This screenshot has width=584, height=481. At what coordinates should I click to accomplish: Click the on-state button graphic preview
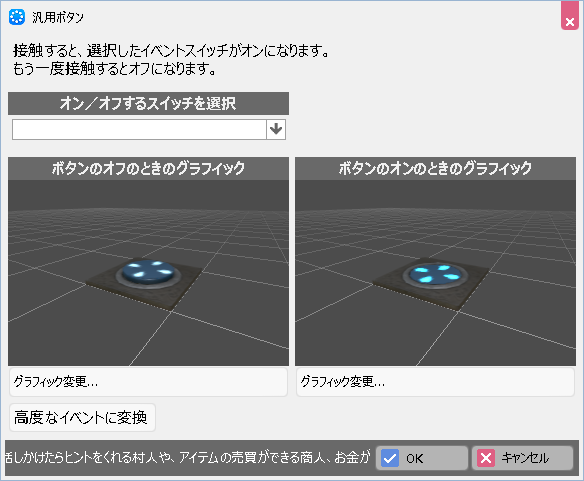click(435, 273)
